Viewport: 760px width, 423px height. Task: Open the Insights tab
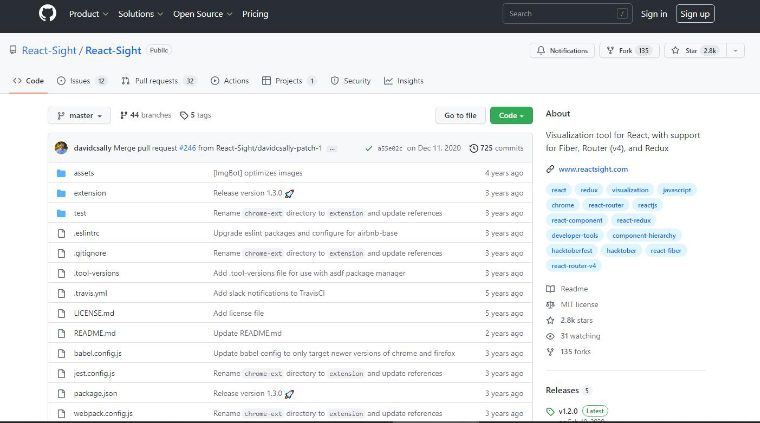coord(404,81)
